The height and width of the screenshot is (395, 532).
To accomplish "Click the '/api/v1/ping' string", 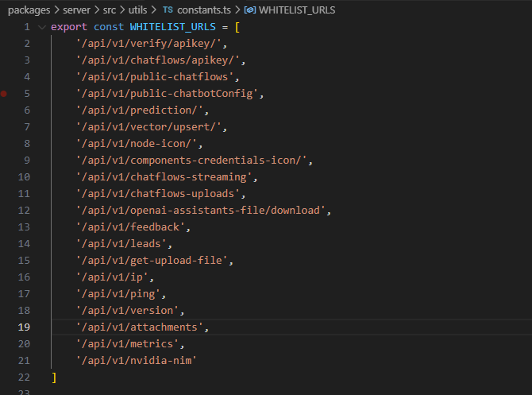I will click(118, 293).
